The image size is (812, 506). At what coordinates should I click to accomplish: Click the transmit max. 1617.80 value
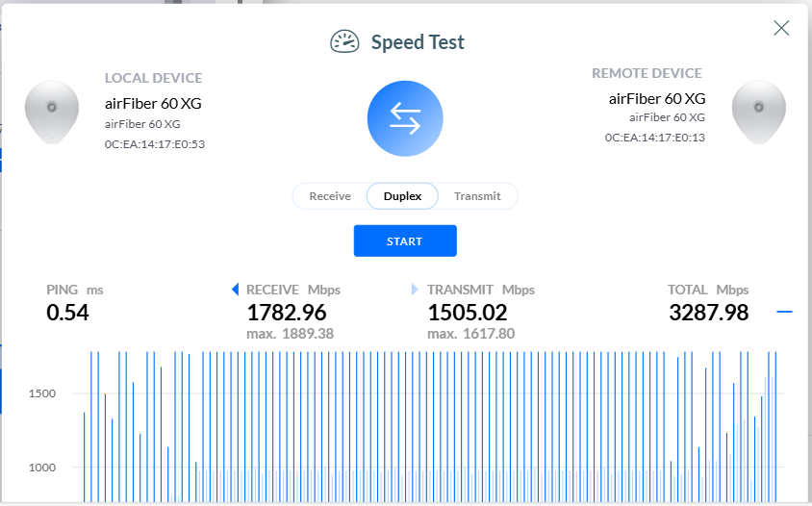[x=470, y=334]
